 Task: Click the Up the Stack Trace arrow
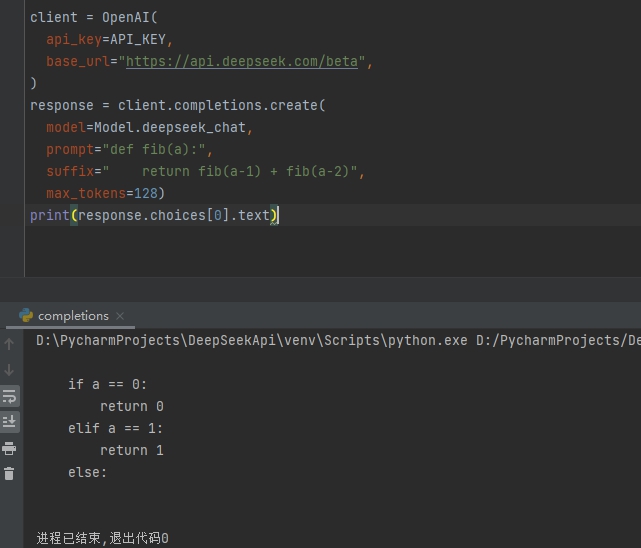10,344
